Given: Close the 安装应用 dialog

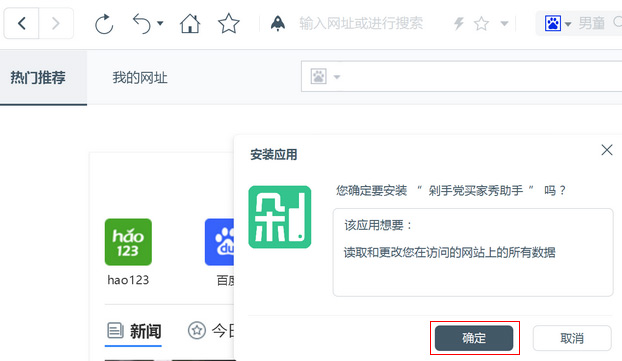Looking at the screenshot, I should pyautogui.click(x=607, y=150).
